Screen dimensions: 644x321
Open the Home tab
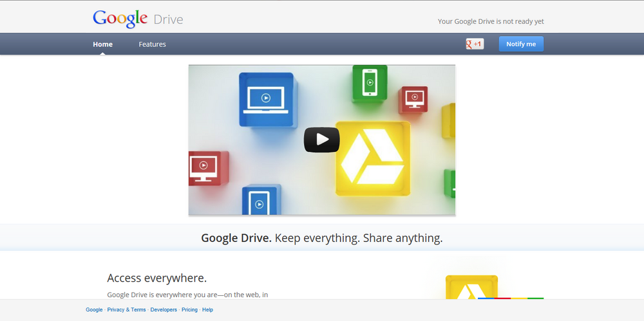pos(102,44)
